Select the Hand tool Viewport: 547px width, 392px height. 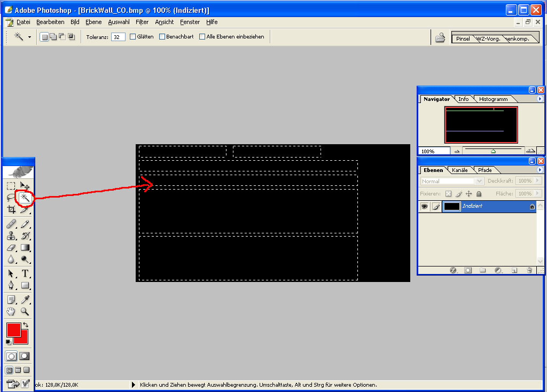point(11,311)
